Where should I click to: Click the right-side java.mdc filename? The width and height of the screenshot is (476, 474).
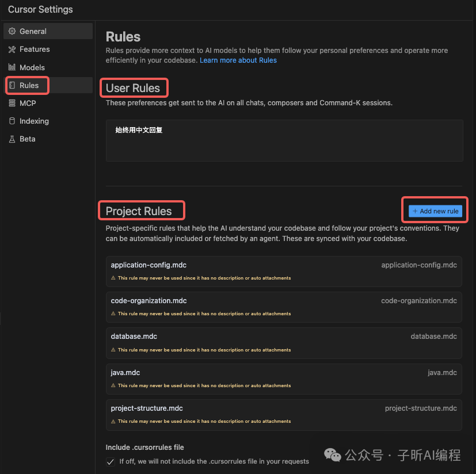pos(442,373)
